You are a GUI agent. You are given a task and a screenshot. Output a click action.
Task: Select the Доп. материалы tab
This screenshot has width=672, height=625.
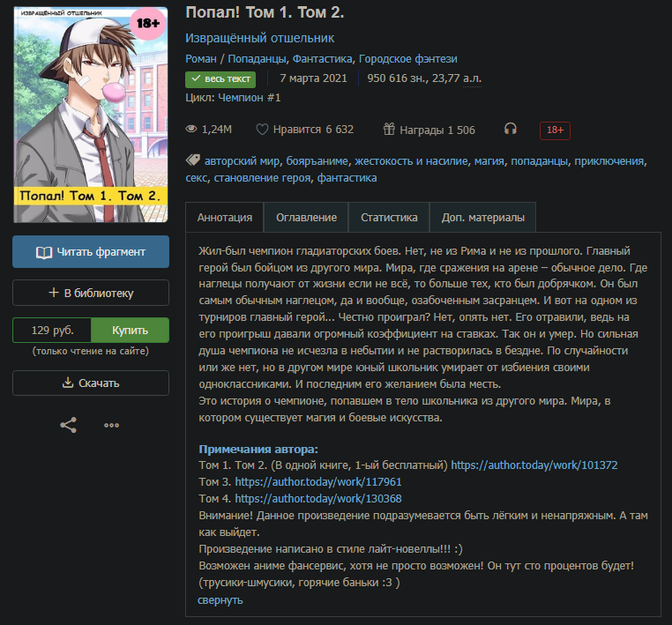click(482, 218)
